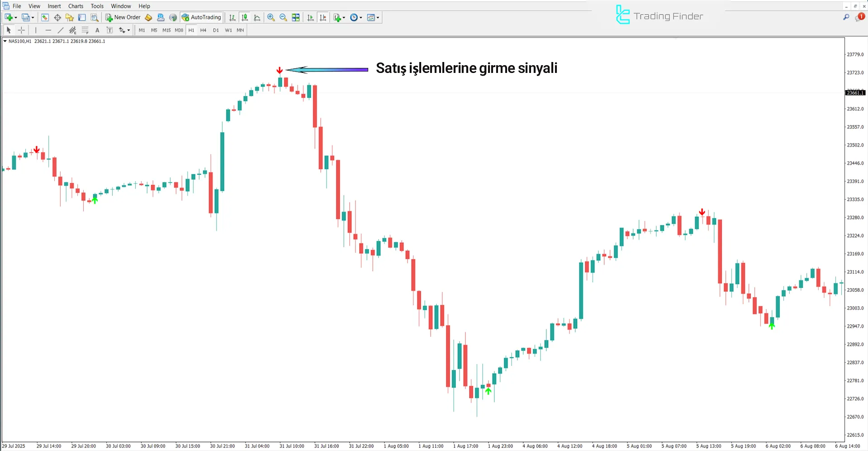Open the Indicators dropdown
The width and height of the screenshot is (868, 451).
tap(338, 17)
